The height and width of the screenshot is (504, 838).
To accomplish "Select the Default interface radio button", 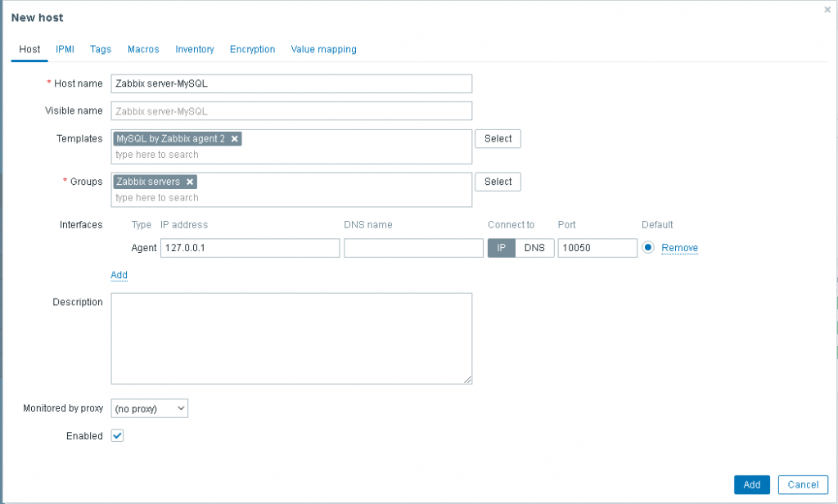I will [648, 247].
